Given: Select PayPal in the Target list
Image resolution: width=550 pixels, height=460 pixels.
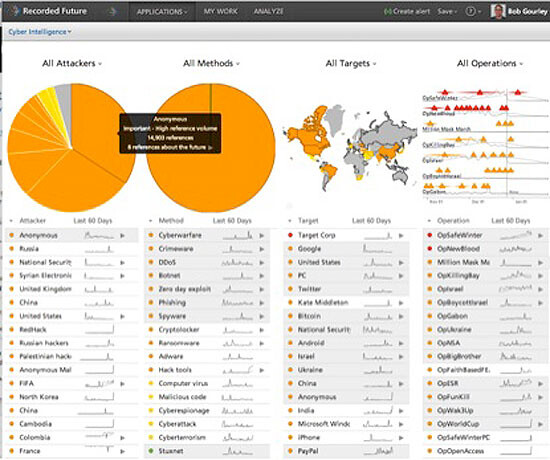Looking at the screenshot, I should pyautogui.click(x=308, y=451).
